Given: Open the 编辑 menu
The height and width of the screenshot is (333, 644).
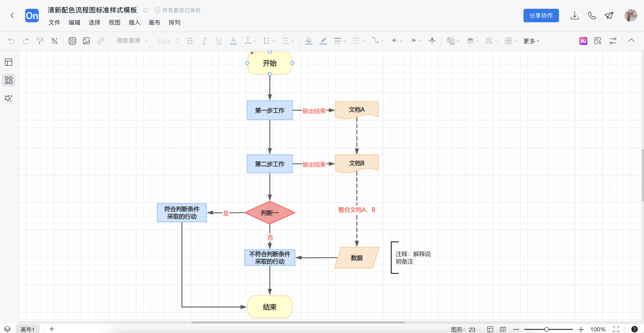Looking at the screenshot, I should click(x=74, y=22).
